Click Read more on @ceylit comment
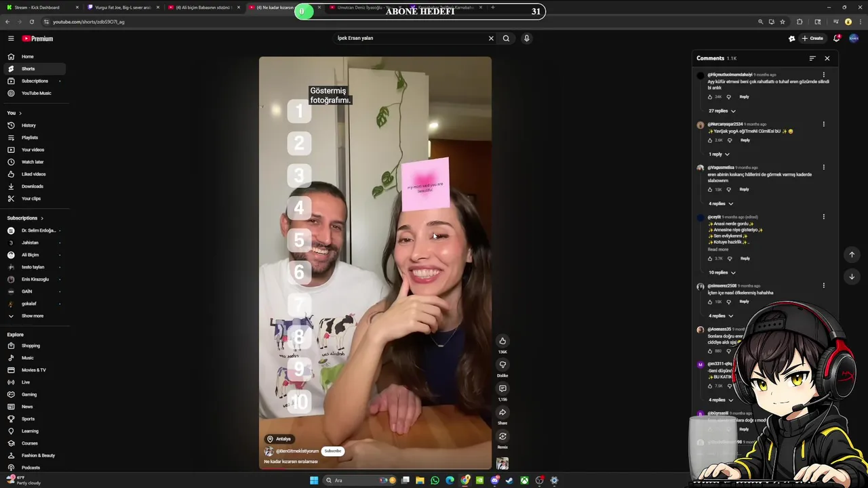 (718, 249)
